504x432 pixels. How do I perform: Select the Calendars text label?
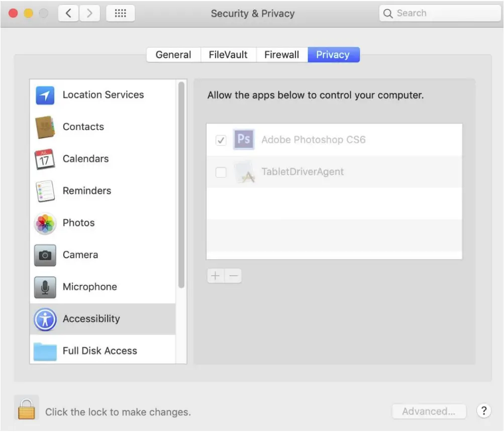pyautogui.click(x=85, y=159)
